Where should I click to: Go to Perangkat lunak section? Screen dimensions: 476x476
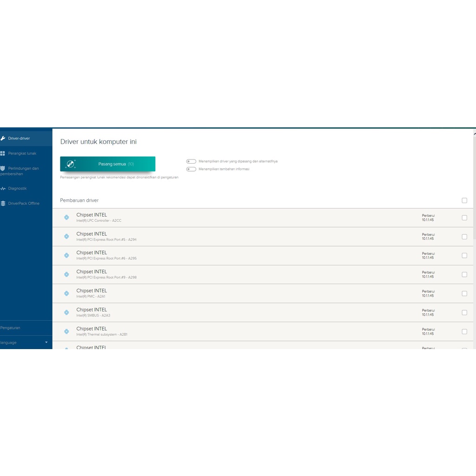click(x=26, y=153)
